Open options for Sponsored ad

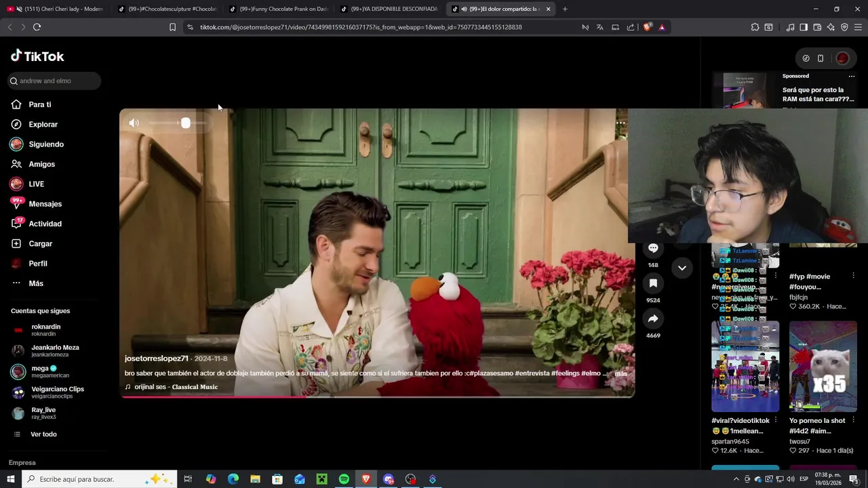[x=852, y=76]
